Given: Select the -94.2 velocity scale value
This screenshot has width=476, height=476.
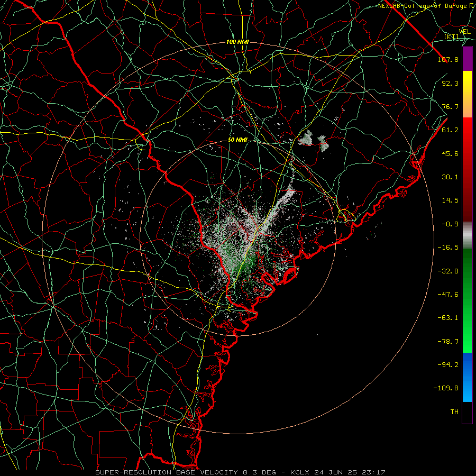Looking at the screenshot, I should (x=448, y=365).
